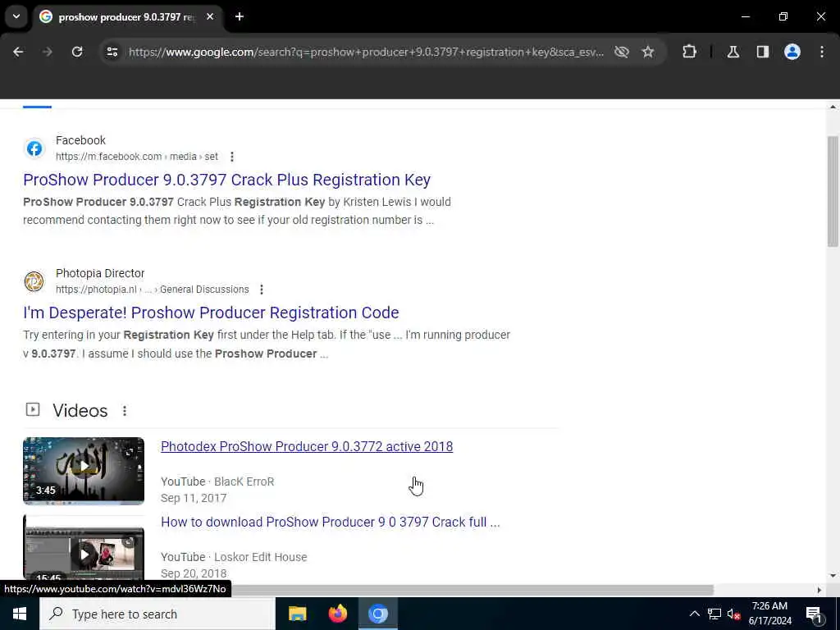Open more options next to Videos heading

125,411
